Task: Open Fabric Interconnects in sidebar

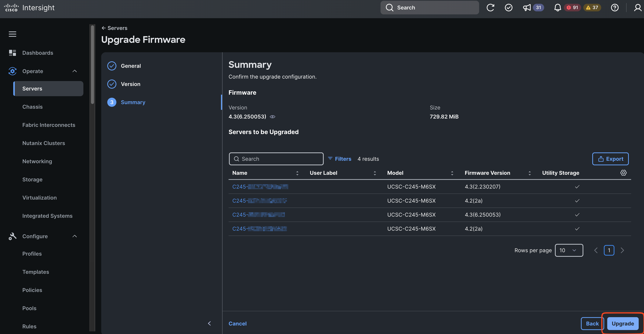Action: 49,125
